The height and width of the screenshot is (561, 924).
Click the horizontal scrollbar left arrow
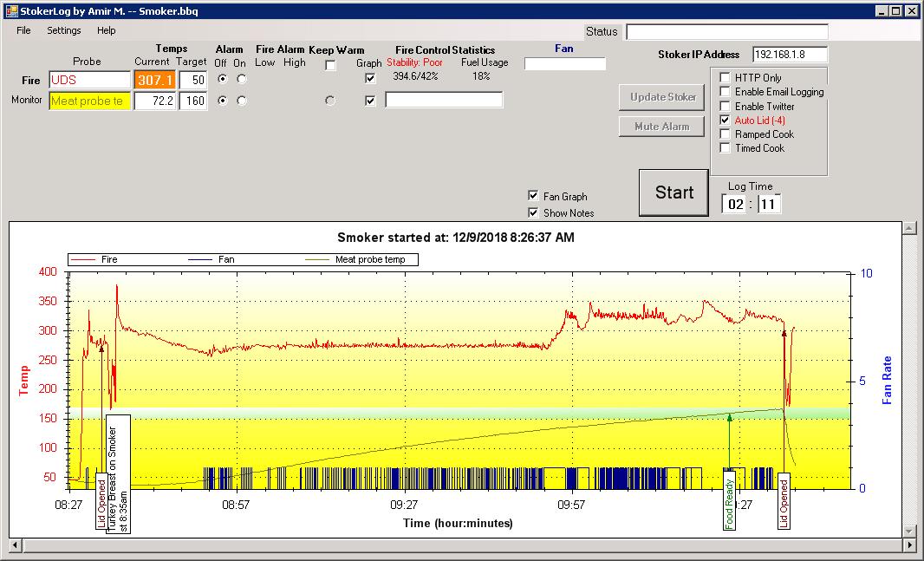tap(15, 545)
